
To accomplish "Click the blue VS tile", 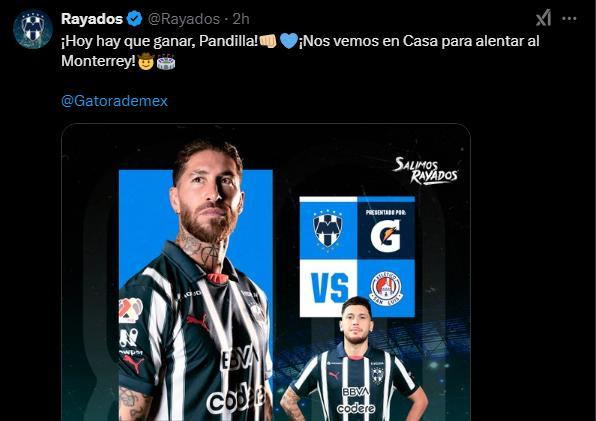I will (x=328, y=288).
